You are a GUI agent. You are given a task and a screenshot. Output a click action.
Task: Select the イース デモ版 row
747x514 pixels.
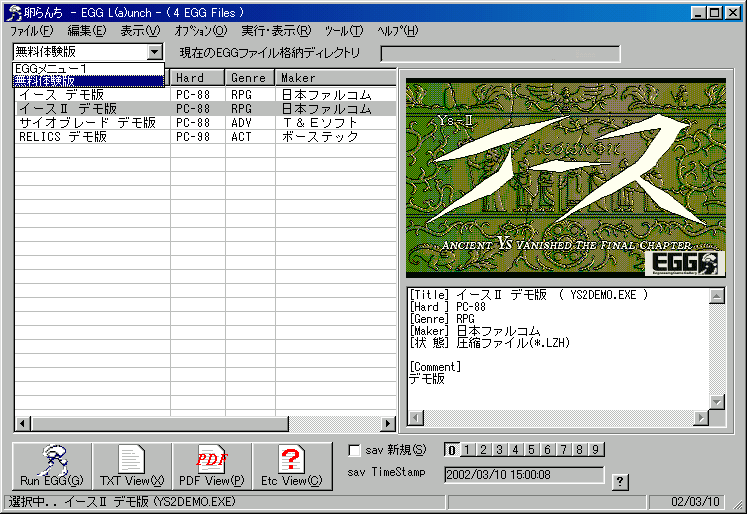pos(205,95)
